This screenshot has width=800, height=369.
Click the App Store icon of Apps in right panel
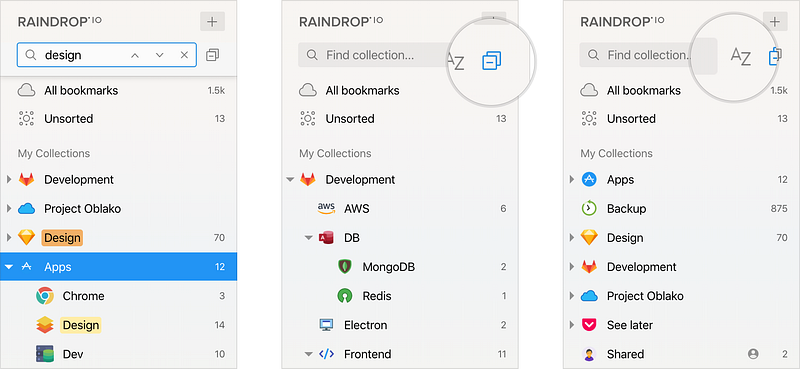[x=589, y=180]
